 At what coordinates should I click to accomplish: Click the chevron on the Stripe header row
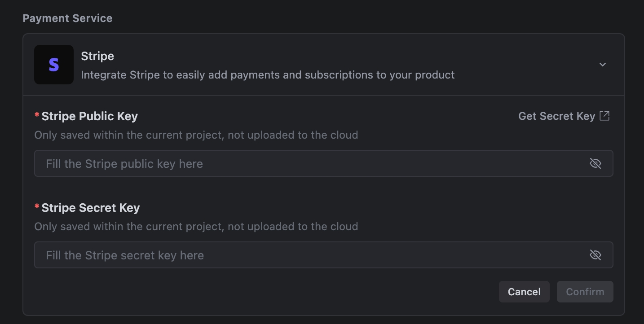coord(603,64)
